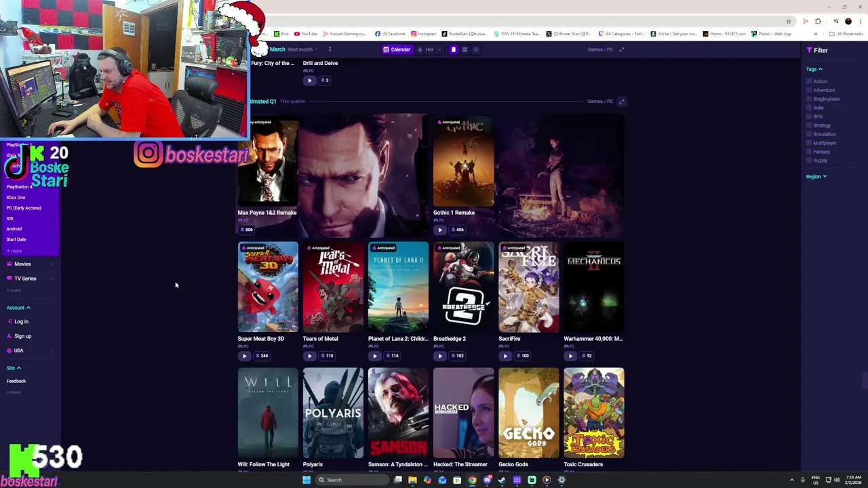
Task: Switch to medium grid view
Action: 465,49
